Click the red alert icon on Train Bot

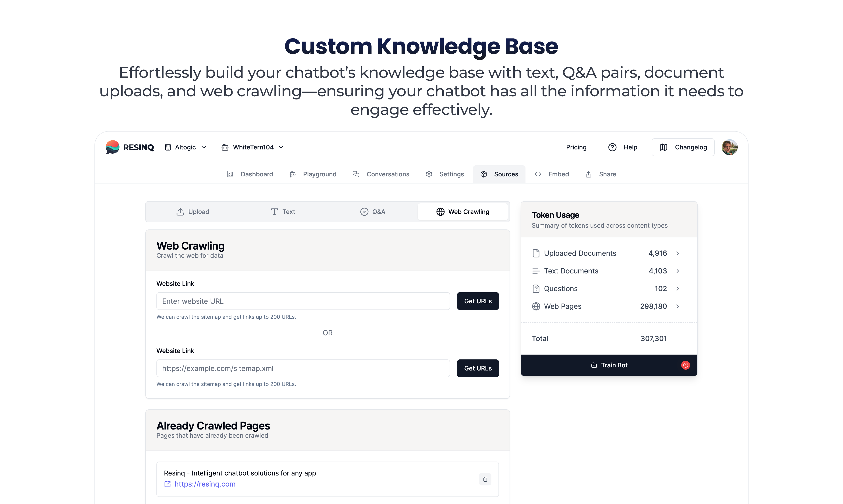(685, 365)
